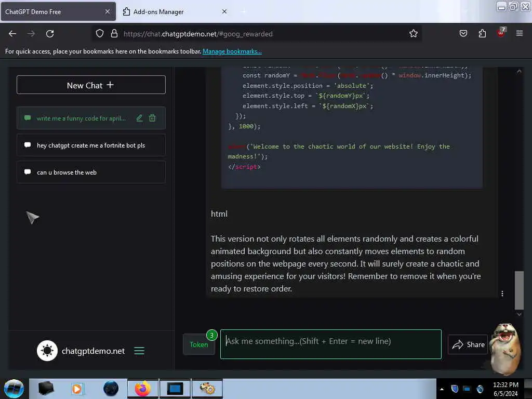Click the laughing mascot image
The width and height of the screenshot is (532, 399).
[506, 349]
